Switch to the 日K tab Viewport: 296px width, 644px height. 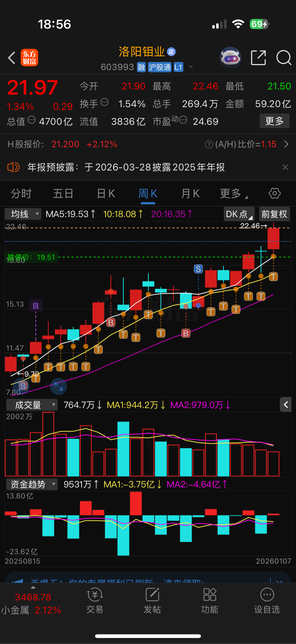coord(106,194)
